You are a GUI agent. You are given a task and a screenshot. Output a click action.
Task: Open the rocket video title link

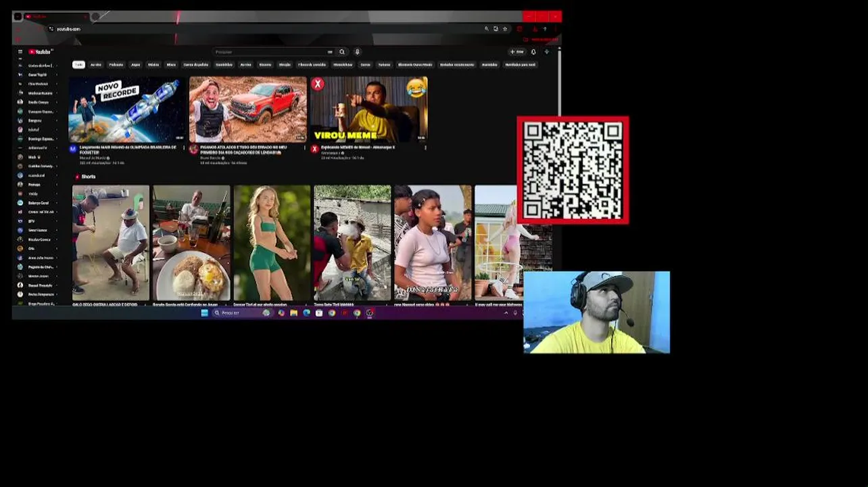tap(128, 149)
